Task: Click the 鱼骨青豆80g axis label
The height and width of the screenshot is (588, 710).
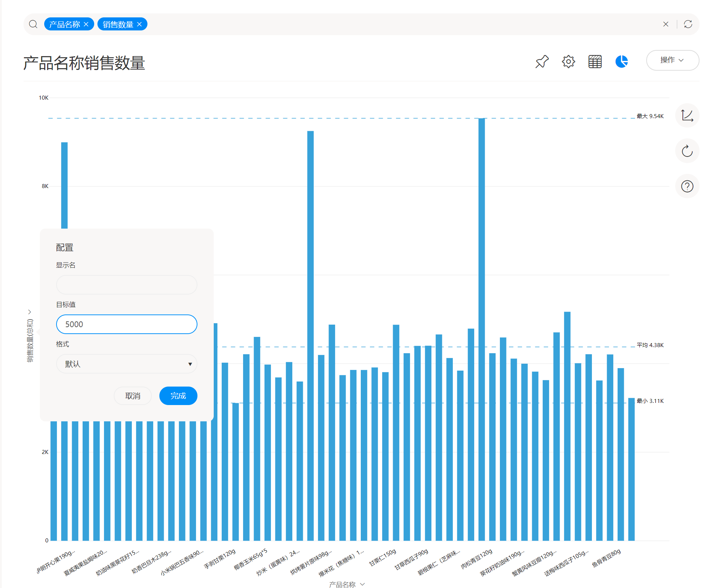Action: pyautogui.click(x=606, y=558)
